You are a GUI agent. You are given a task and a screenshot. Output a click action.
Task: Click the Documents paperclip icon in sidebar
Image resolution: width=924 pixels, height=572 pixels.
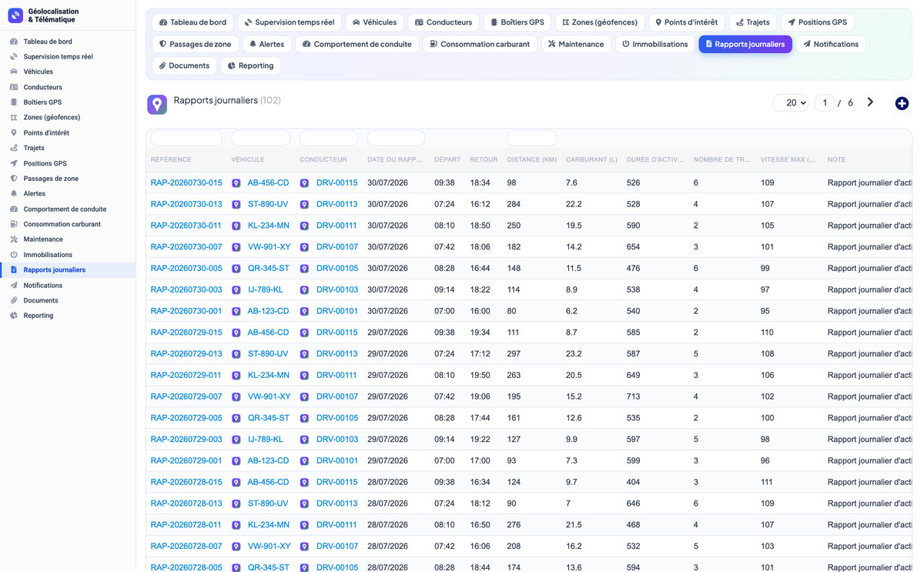[x=14, y=300]
